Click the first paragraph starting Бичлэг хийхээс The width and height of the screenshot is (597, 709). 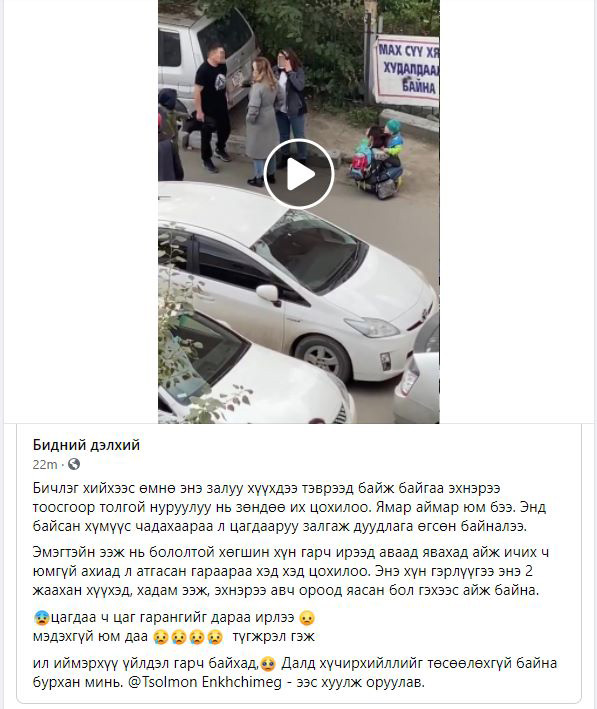(x=289, y=507)
